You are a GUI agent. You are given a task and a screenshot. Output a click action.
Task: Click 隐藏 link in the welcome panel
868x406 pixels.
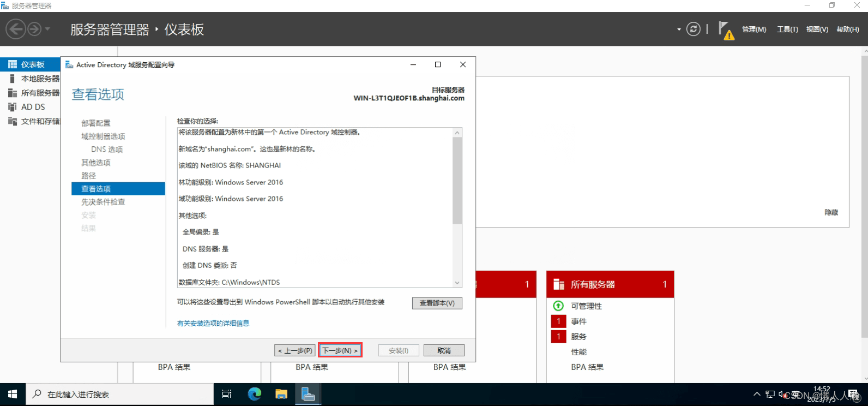(x=831, y=212)
